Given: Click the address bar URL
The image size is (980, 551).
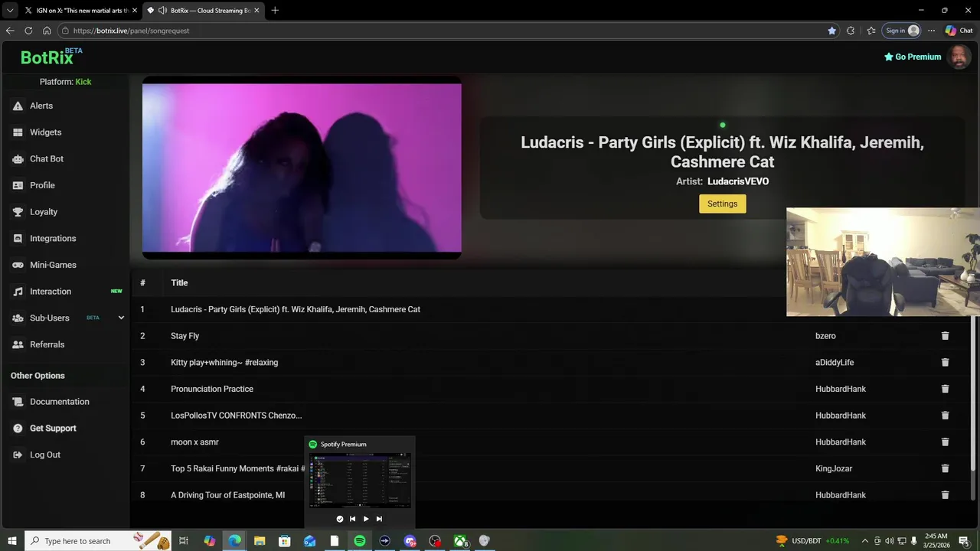Looking at the screenshot, I should click(x=131, y=31).
